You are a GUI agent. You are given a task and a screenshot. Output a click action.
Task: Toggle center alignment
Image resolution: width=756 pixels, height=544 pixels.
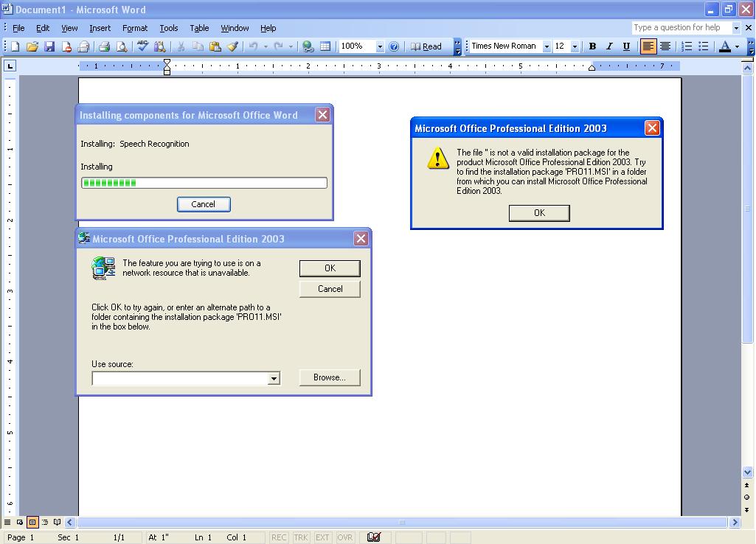coord(665,46)
